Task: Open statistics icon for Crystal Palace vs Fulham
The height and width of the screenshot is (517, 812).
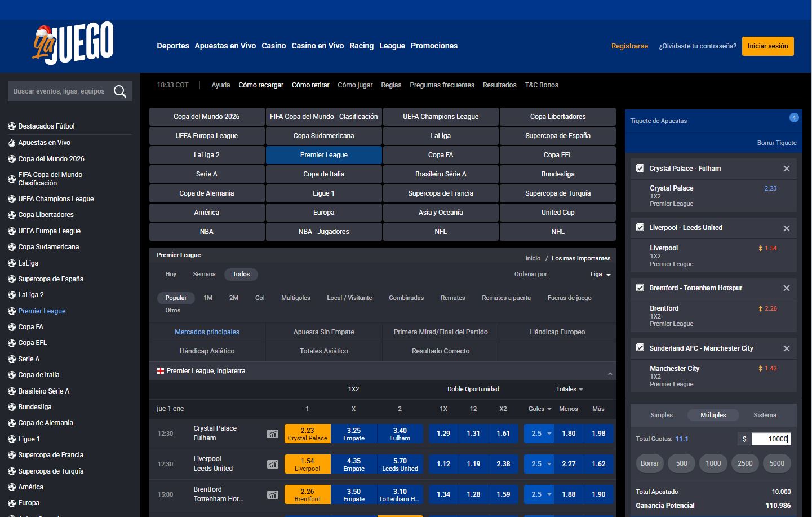Action: pos(273,434)
